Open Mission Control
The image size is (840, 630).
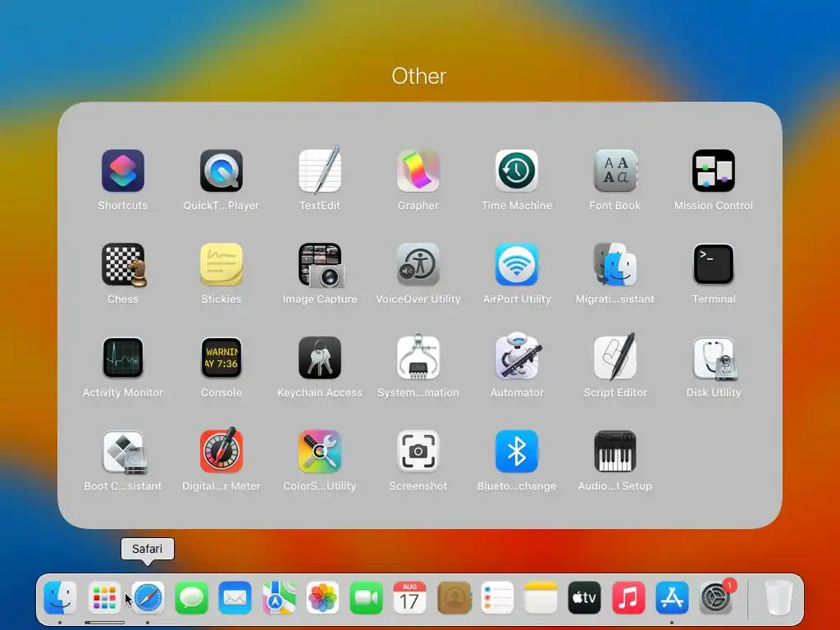pyautogui.click(x=714, y=171)
